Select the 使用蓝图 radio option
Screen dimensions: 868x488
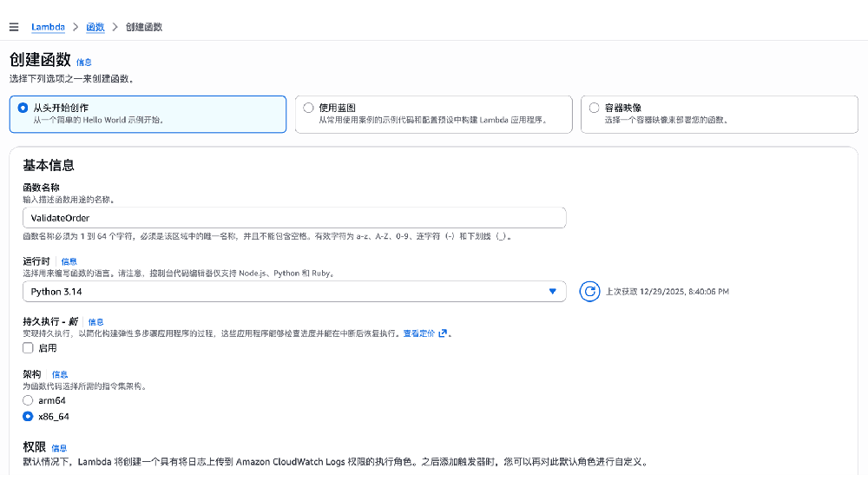click(x=308, y=108)
